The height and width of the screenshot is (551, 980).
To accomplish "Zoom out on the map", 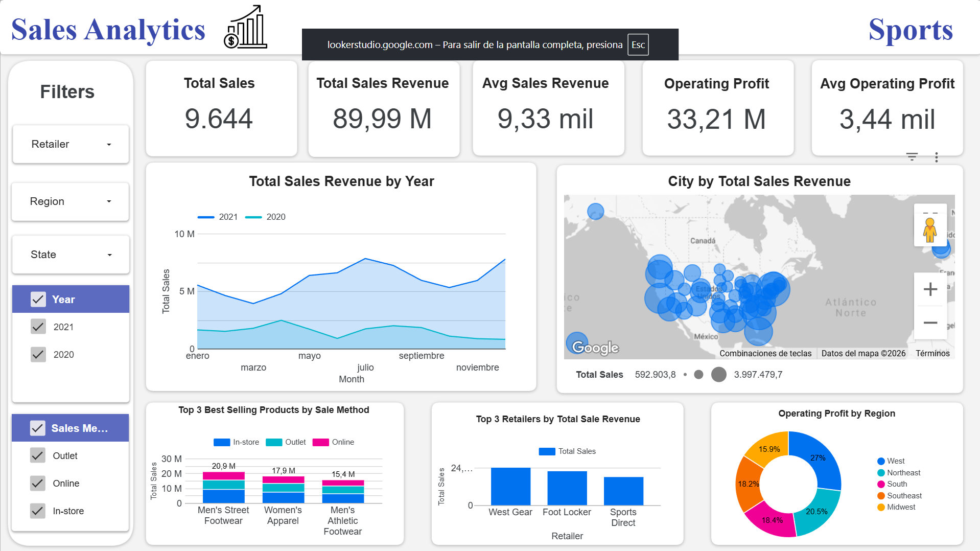I will click(930, 323).
